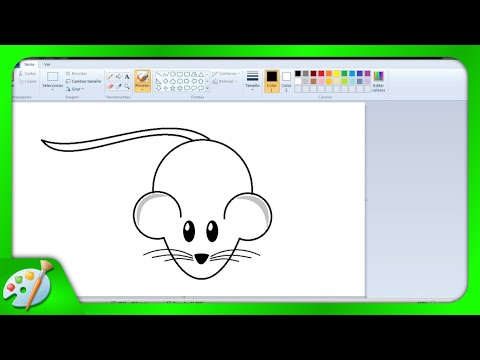Expand the Pinceles brushes dropdown arrow
480x360 pixels.
142,90
